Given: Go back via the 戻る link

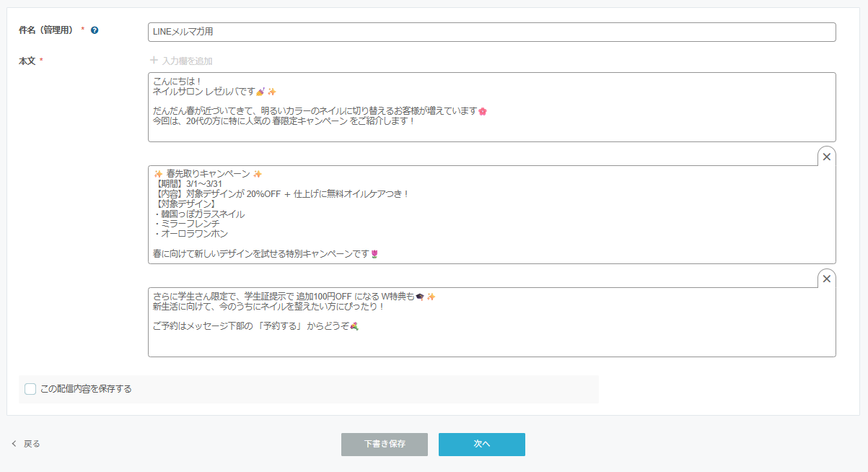Looking at the screenshot, I should [x=32, y=444].
